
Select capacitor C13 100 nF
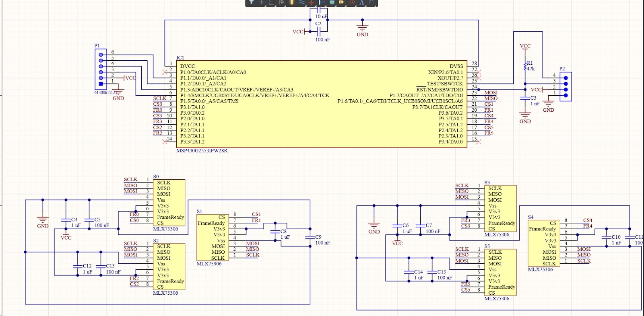pos(101,266)
